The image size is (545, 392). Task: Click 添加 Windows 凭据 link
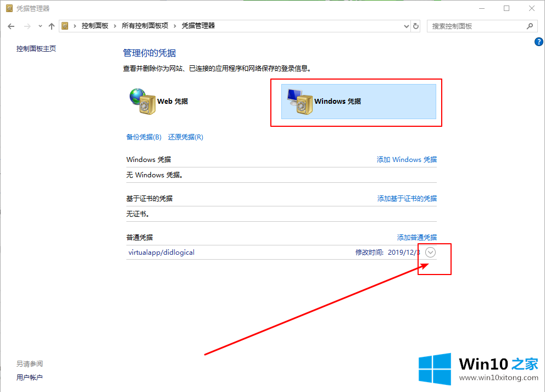[x=407, y=160]
